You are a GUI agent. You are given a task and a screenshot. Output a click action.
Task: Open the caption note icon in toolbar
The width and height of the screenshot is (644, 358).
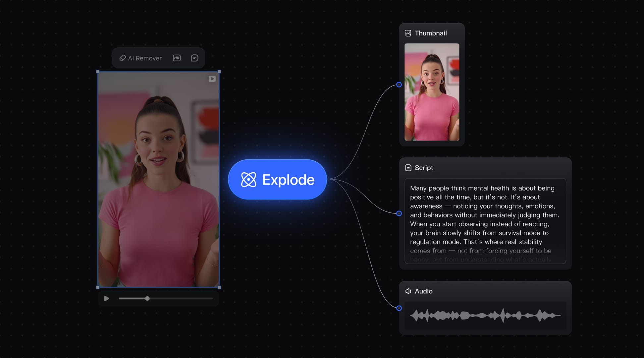pyautogui.click(x=194, y=58)
